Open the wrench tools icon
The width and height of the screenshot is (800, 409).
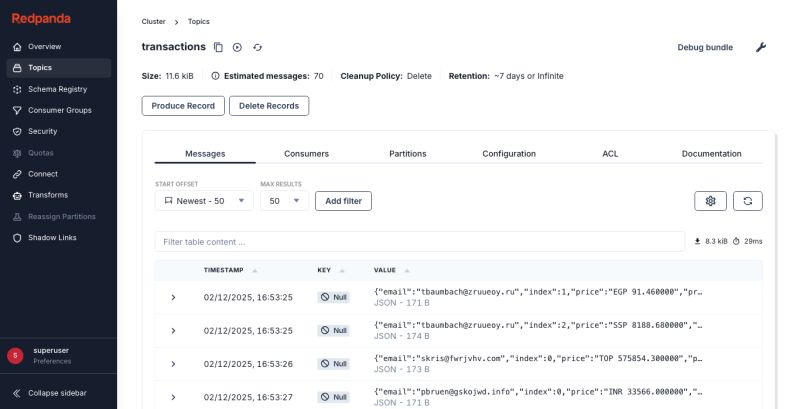pyautogui.click(x=761, y=47)
